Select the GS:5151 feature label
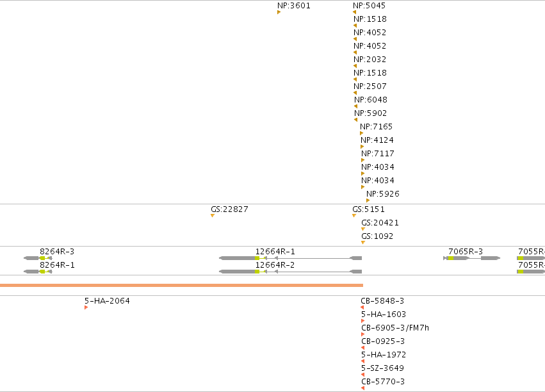Viewport: 545px width, 392px height. (368, 209)
